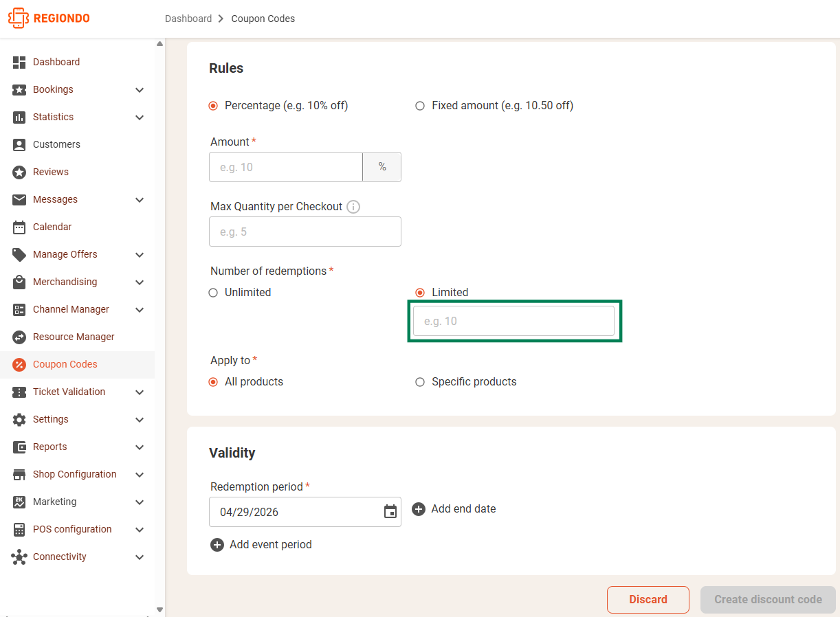This screenshot has height=617, width=840.
Task: Select All products radio option
Action: click(213, 382)
